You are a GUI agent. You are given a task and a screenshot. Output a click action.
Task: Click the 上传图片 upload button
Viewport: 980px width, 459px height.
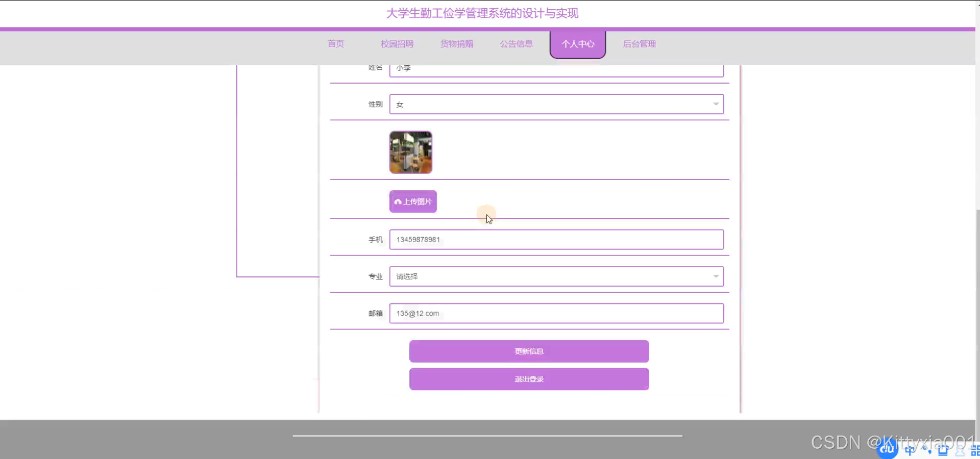413,201
